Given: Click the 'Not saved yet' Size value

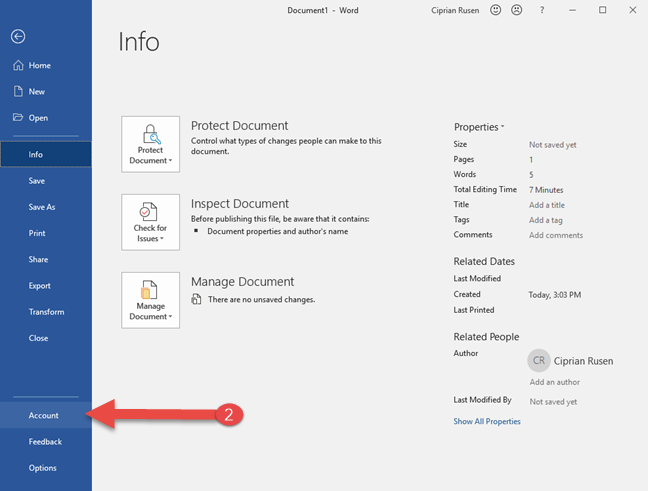Looking at the screenshot, I should point(553,145).
